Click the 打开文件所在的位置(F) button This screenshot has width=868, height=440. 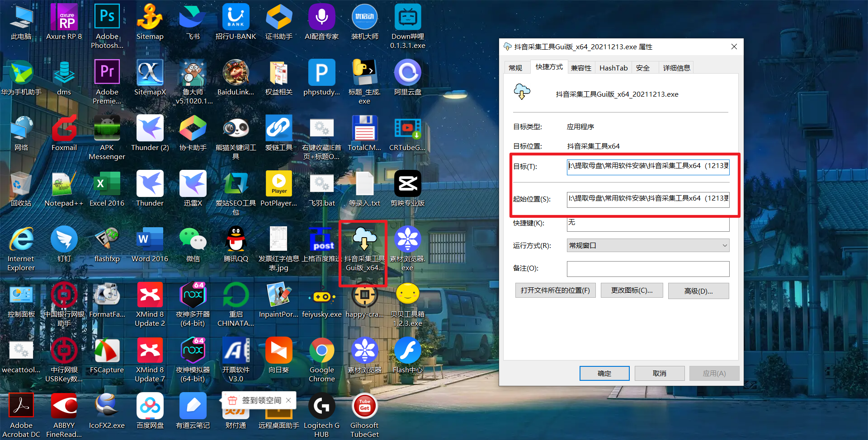tap(555, 290)
